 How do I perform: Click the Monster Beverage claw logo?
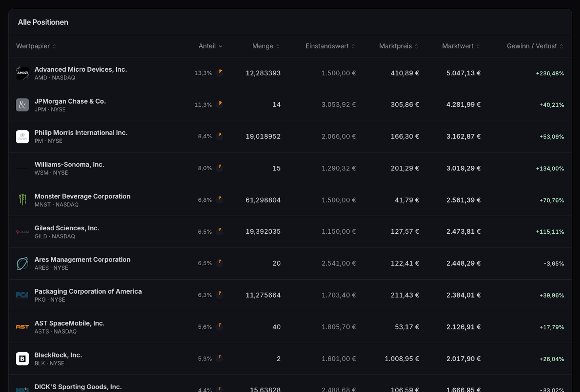coord(22,200)
